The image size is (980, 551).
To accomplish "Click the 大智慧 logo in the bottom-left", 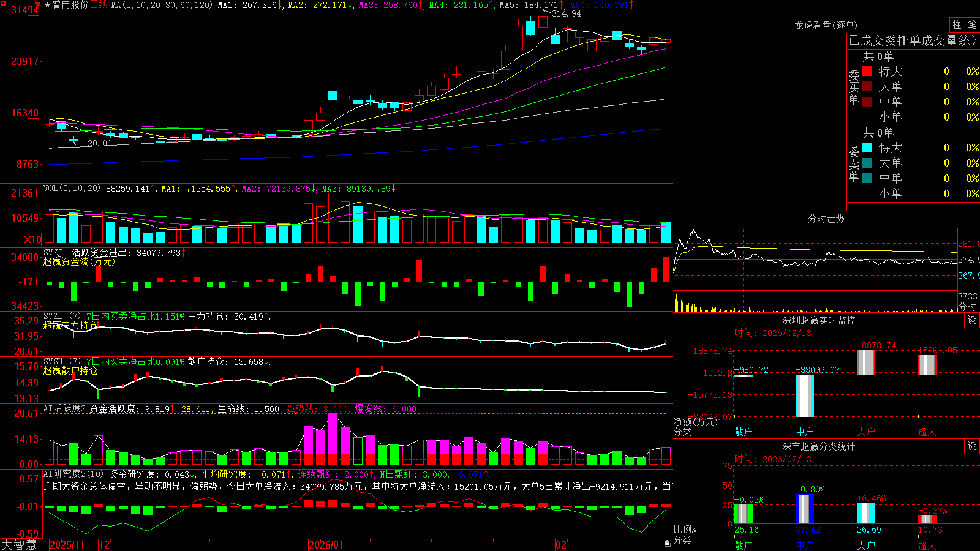I will click(x=19, y=545).
